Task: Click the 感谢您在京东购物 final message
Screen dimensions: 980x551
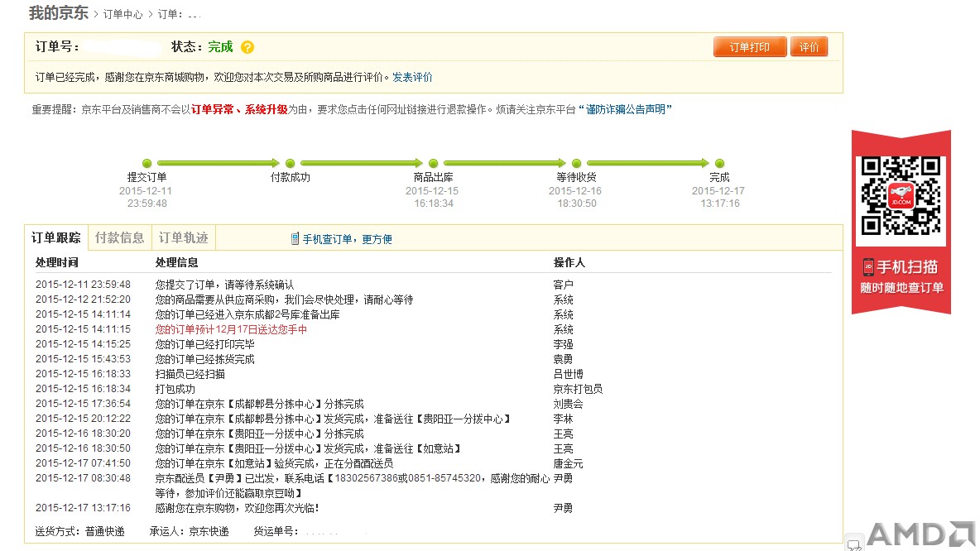Action: point(238,508)
